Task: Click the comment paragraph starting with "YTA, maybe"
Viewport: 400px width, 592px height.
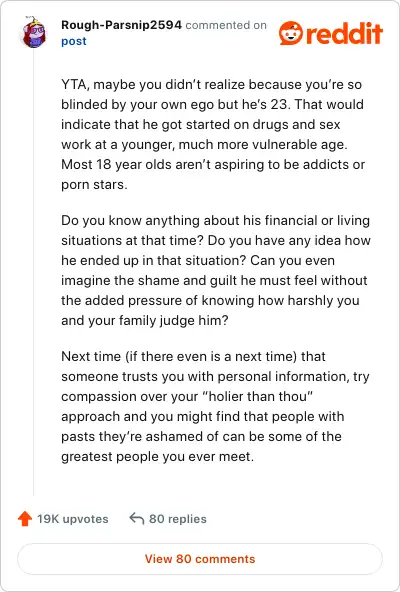Action: [213, 134]
